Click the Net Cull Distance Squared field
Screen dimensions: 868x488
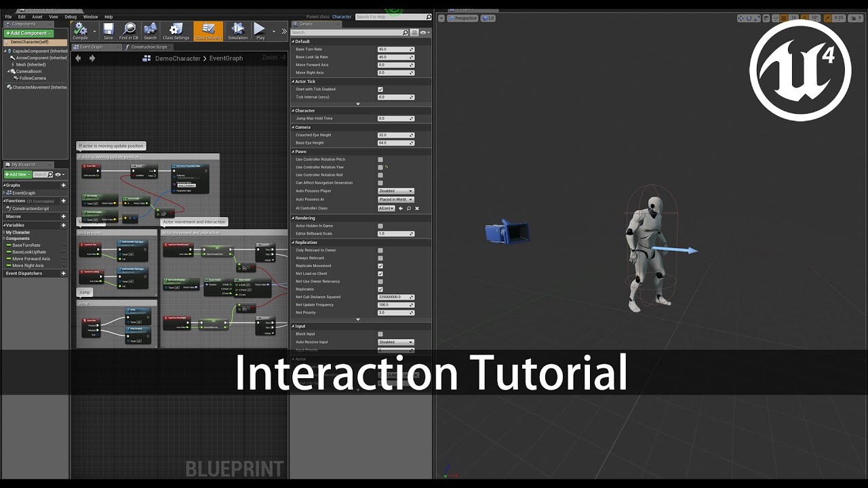pyautogui.click(x=395, y=297)
